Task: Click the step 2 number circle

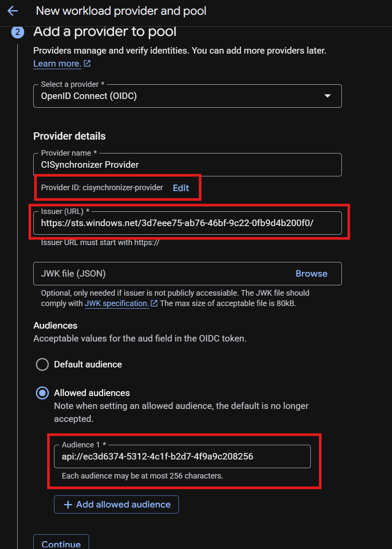Action: point(17,32)
